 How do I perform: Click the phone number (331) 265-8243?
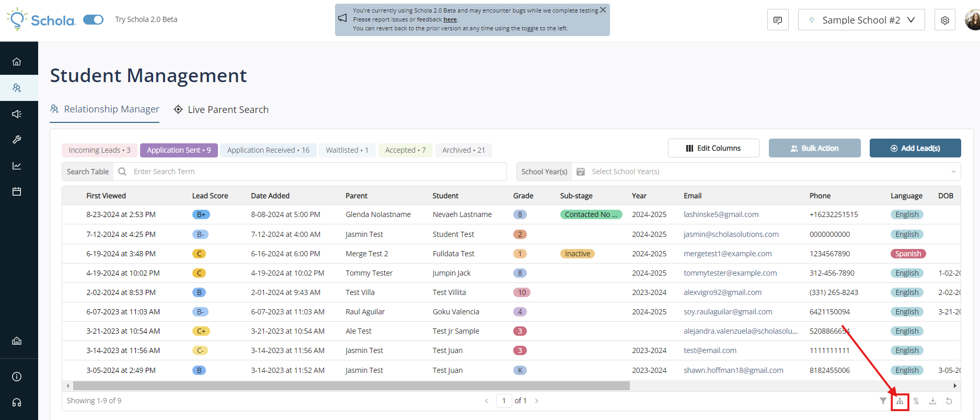point(834,292)
